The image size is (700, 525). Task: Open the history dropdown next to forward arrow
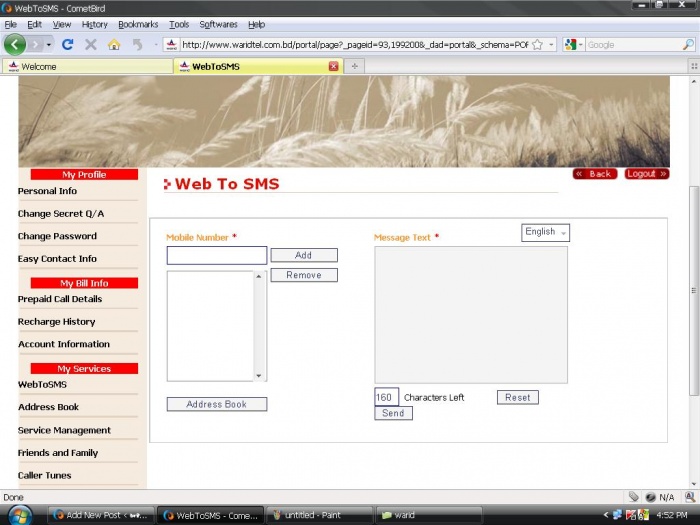click(49, 45)
